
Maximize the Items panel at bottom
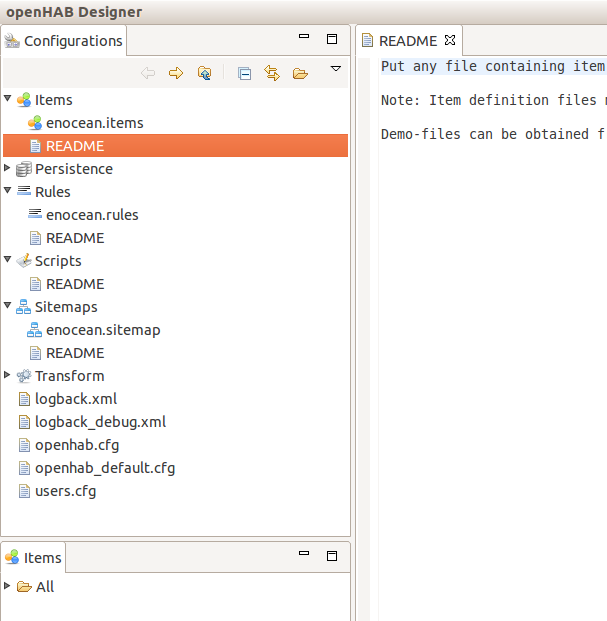[332, 556]
